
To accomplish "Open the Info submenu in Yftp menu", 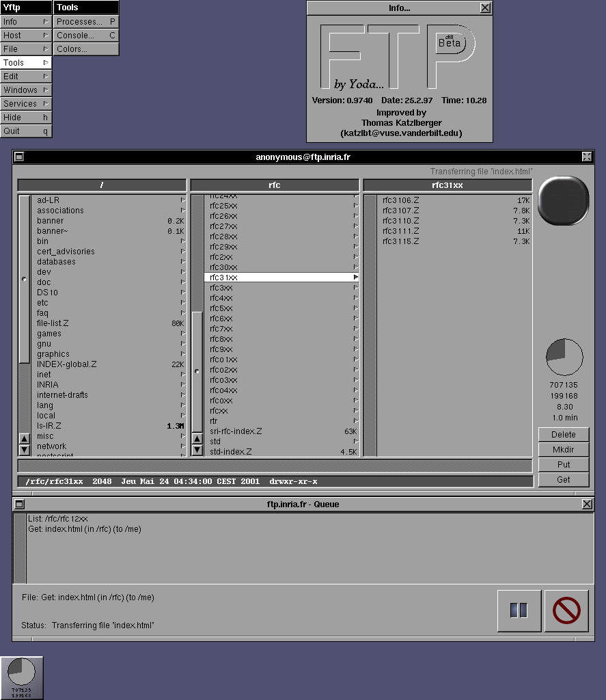I will click(26, 21).
